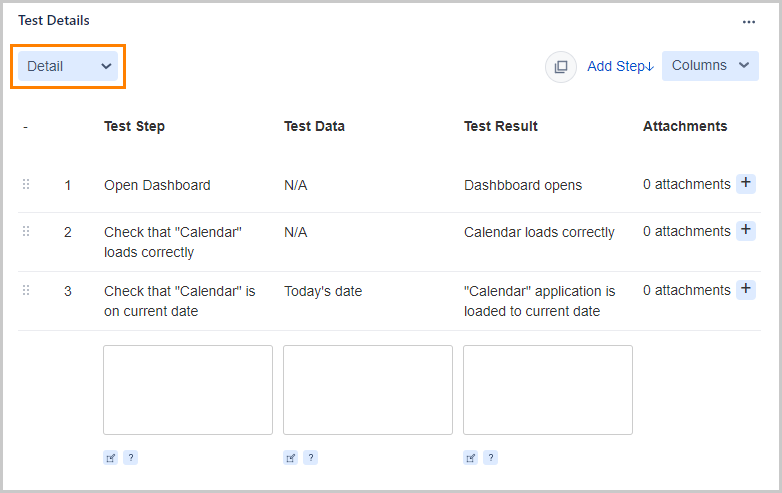Click "0 attachments" in step 1
The width and height of the screenshot is (782, 493).
tap(687, 184)
